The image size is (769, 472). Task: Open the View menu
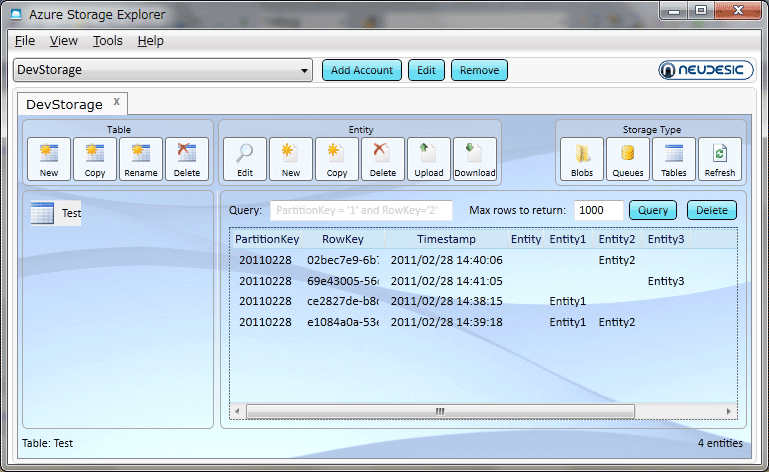coord(64,41)
